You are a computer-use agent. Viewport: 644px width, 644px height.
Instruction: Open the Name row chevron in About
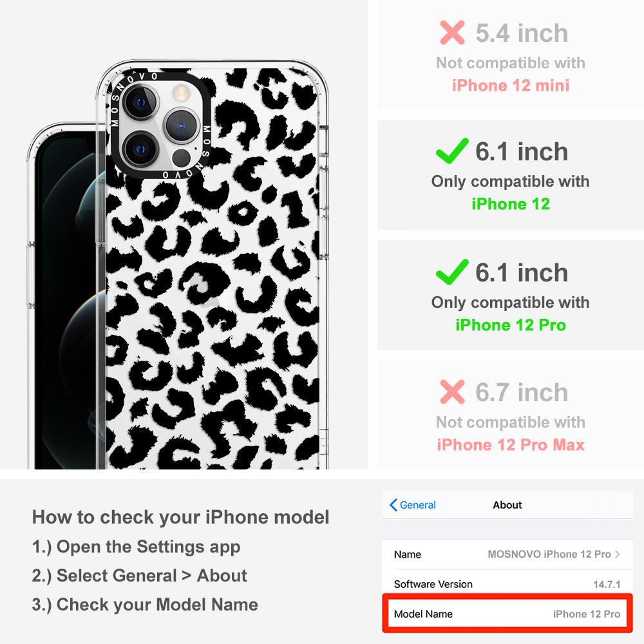[x=618, y=554]
